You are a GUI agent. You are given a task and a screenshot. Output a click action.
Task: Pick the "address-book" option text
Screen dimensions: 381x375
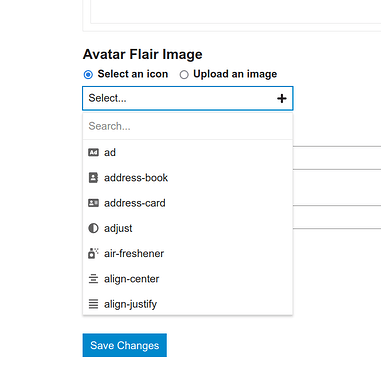coord(136,178)
